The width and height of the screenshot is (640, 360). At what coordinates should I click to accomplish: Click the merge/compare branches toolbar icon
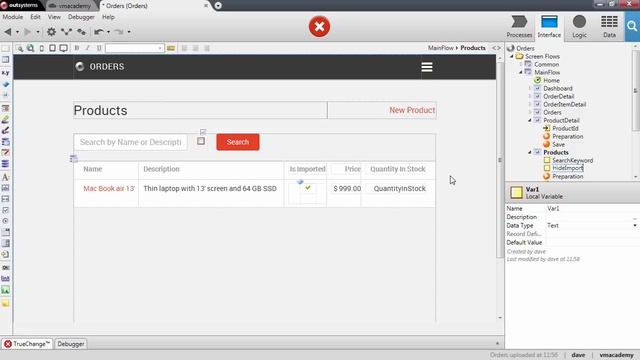66,32
